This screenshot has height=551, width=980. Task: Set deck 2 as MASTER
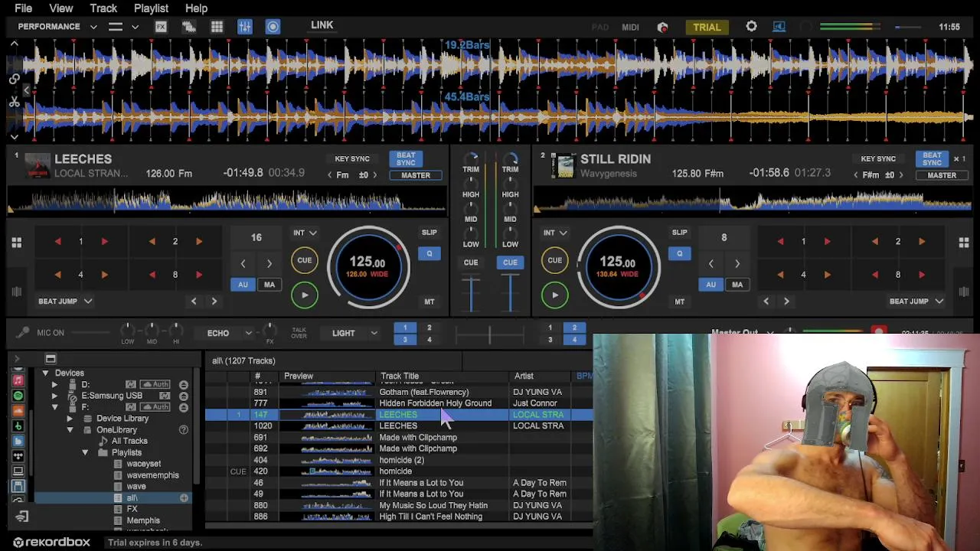pyautogui.click(x=942, y=175)
